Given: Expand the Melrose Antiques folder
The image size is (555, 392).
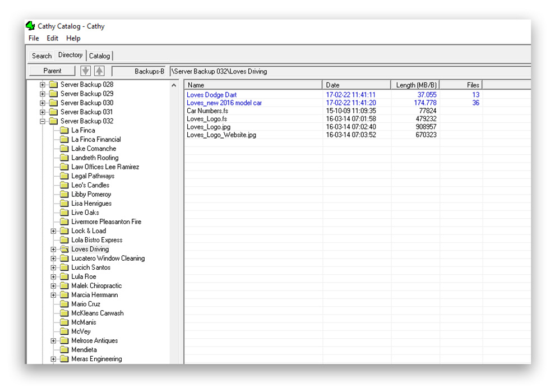Looking at the screenshot, I should pos(54,341).
